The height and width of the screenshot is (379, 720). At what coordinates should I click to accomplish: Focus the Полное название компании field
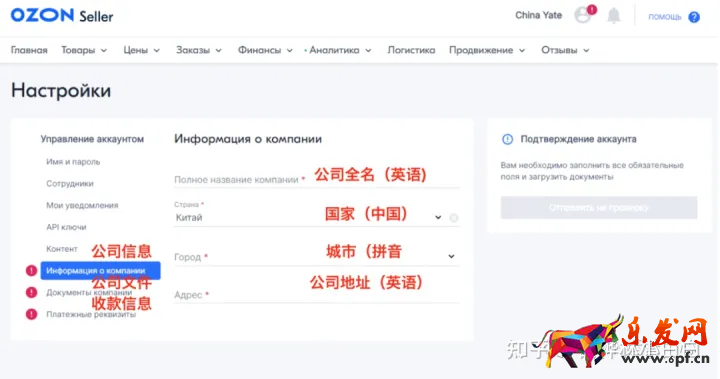click(317, 179)
